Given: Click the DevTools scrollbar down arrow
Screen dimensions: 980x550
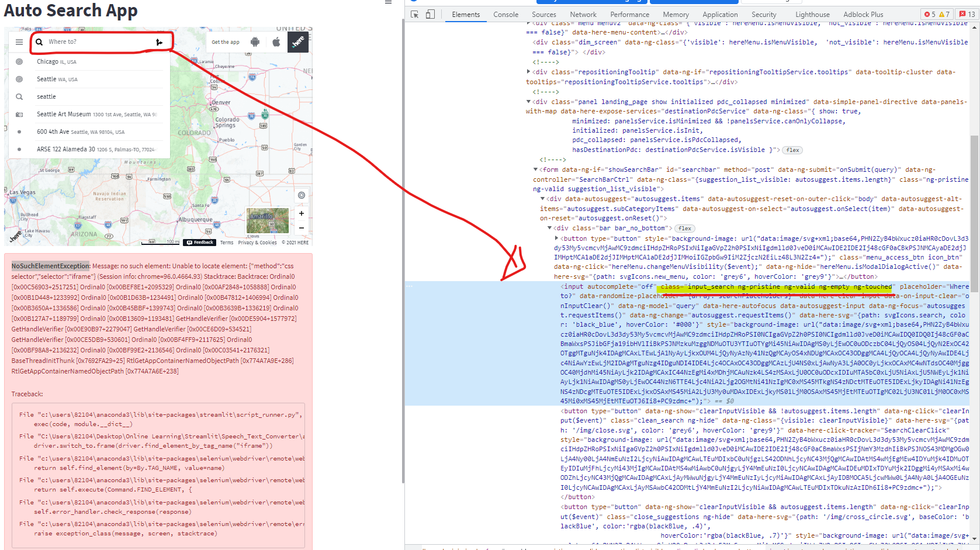Looking at the screenshot, I should pos(974,538).
